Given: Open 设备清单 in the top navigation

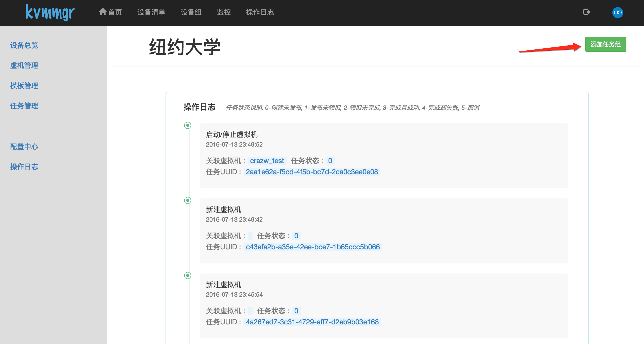Looking at the screenshot, I should [151, 12].
